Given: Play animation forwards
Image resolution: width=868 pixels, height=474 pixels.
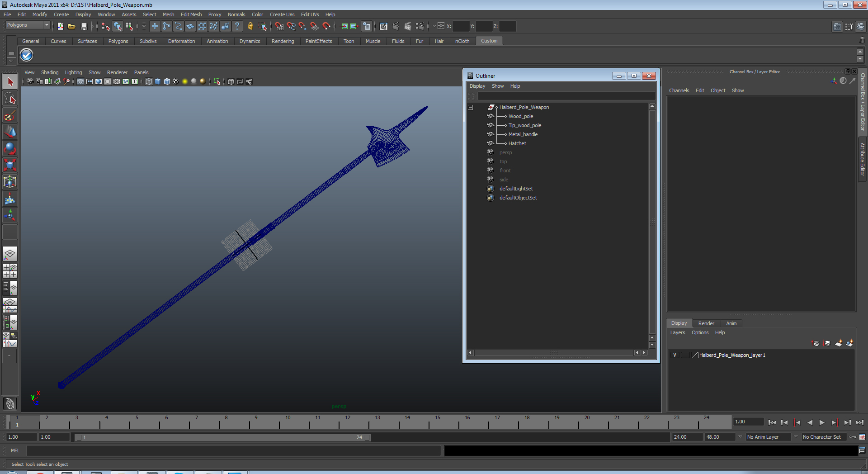Looking at the screenshot, I should tap(822, 422).
